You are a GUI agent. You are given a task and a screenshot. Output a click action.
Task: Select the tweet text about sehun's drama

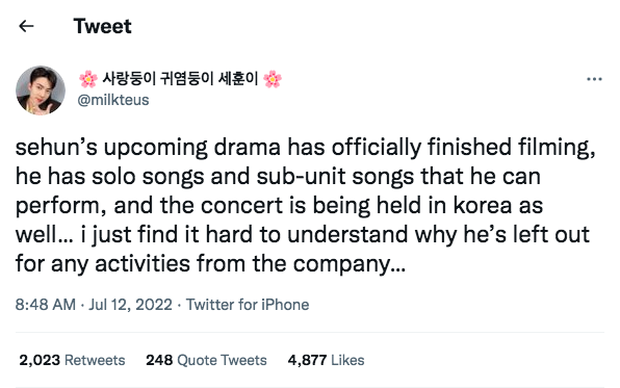pyautogui.click(x=305, y=205)
